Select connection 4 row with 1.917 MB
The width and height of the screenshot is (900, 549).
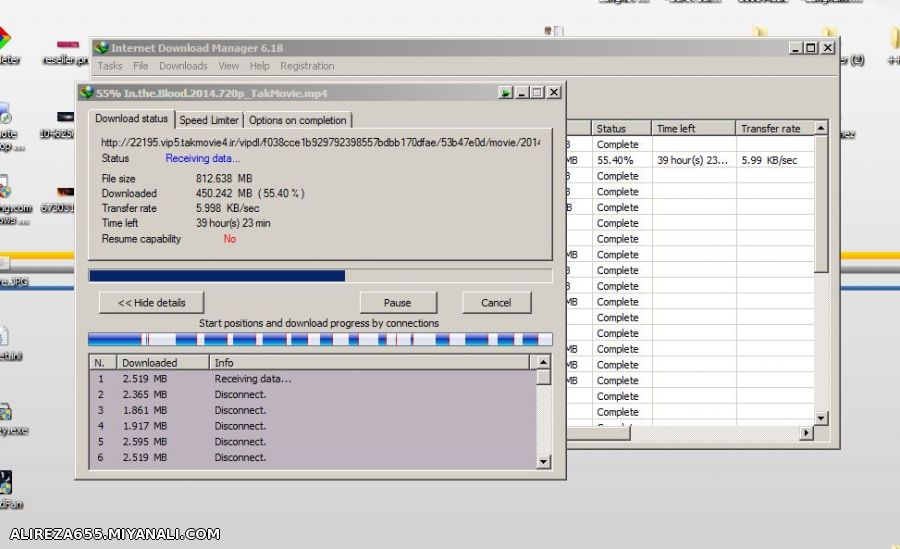pyautogui.click(x=313, y=426)
